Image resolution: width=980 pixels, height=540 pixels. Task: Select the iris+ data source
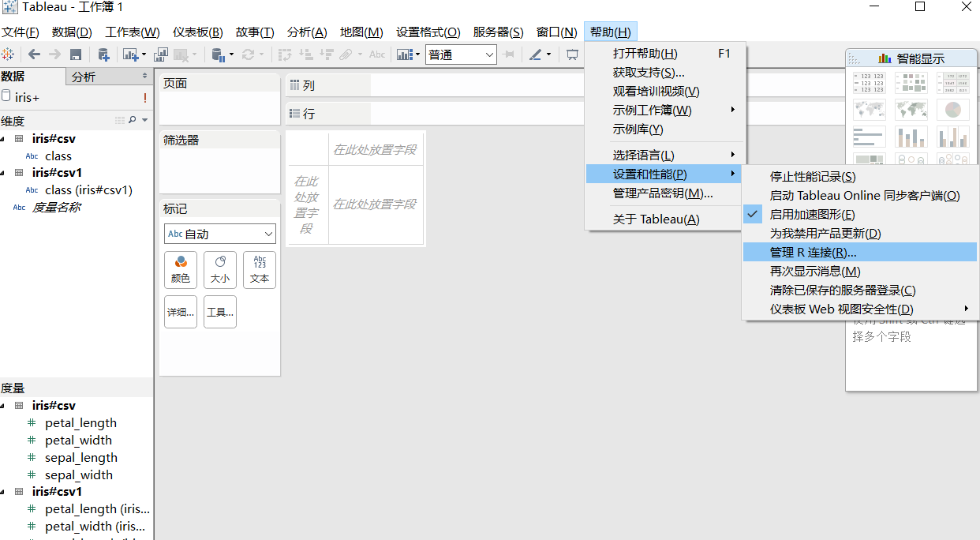pos(27,97)
